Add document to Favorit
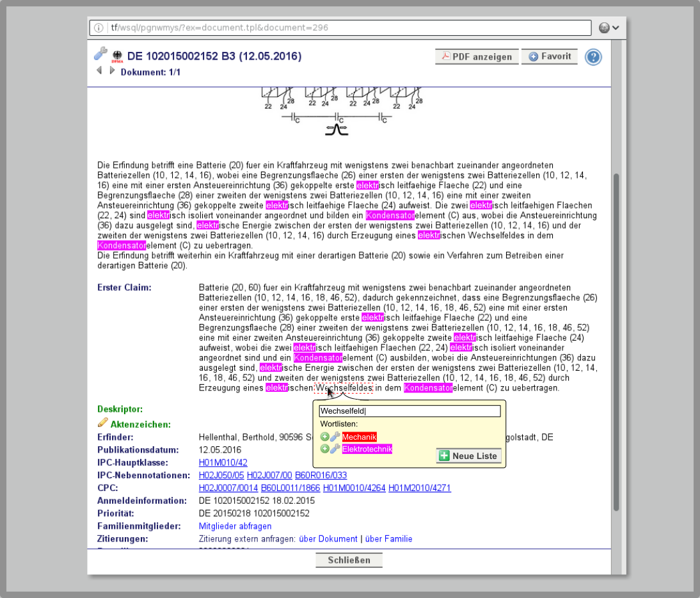The image size is (700, 598). tap(550, 57)
